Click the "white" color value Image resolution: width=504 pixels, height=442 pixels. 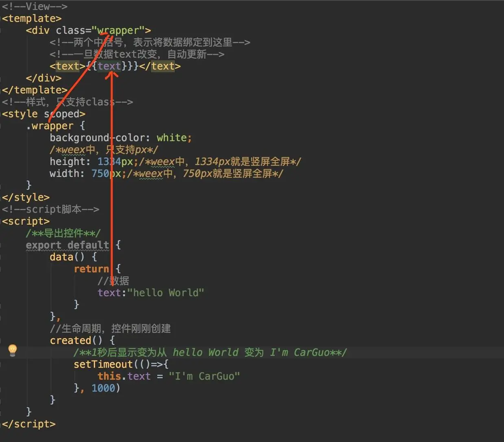pos(172,137)
